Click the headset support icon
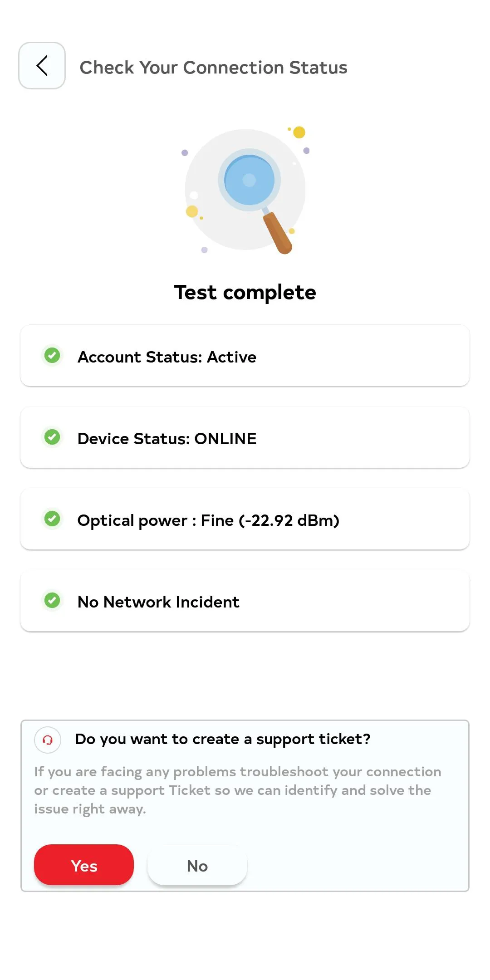Image resolution: width=490 pixels, height=980 pixels. [47, 739]
